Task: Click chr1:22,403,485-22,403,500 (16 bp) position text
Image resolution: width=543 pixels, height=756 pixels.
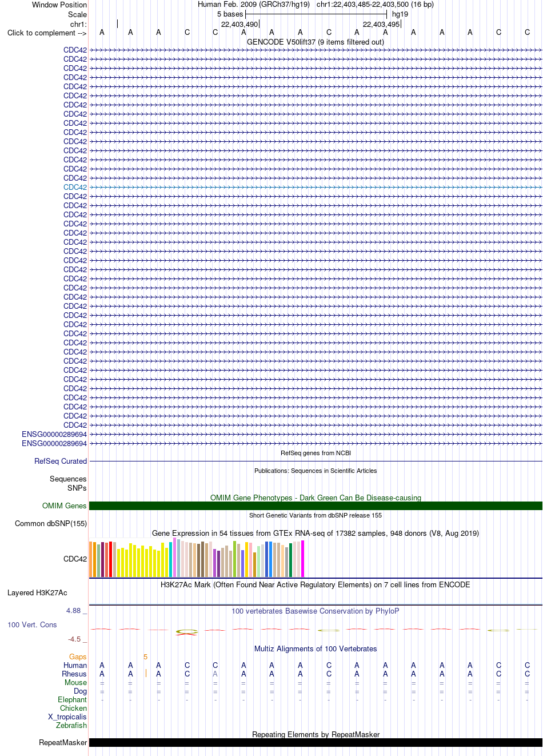Action: tap(375, 5)
